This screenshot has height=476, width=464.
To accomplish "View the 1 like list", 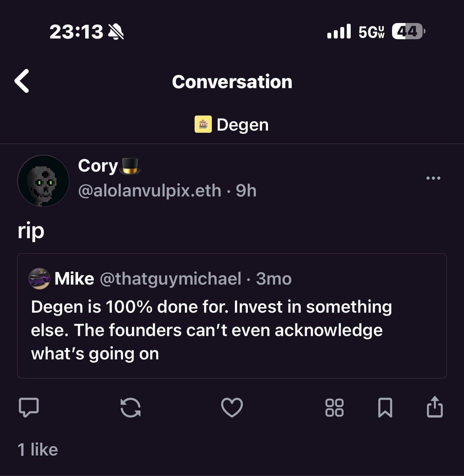I will [38, 450].
